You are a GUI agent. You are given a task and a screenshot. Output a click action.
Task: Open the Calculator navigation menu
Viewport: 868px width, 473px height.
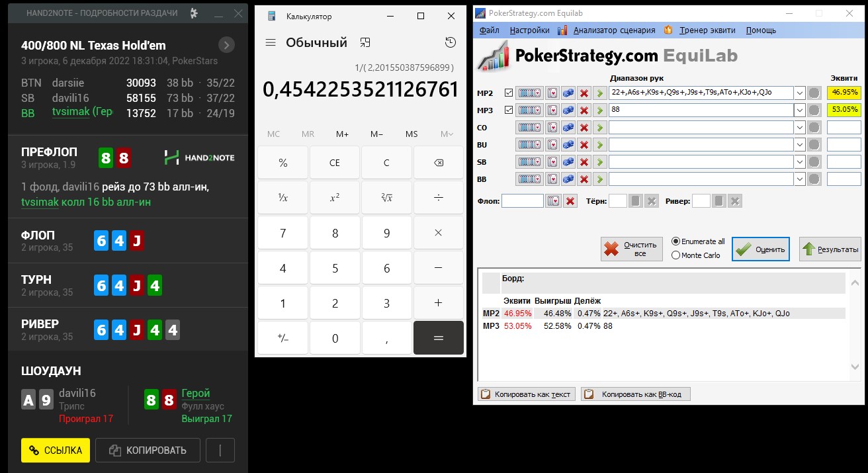tap(270, 43)
